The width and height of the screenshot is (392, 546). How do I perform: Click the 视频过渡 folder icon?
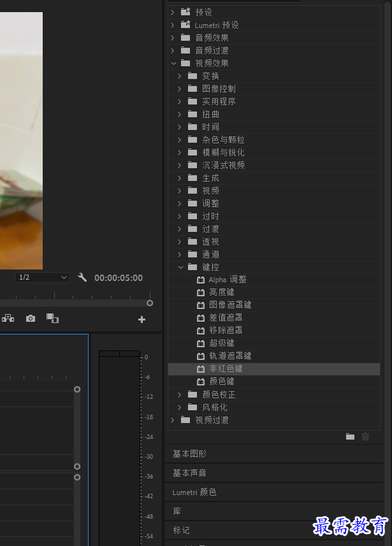[x=185, y=420]
